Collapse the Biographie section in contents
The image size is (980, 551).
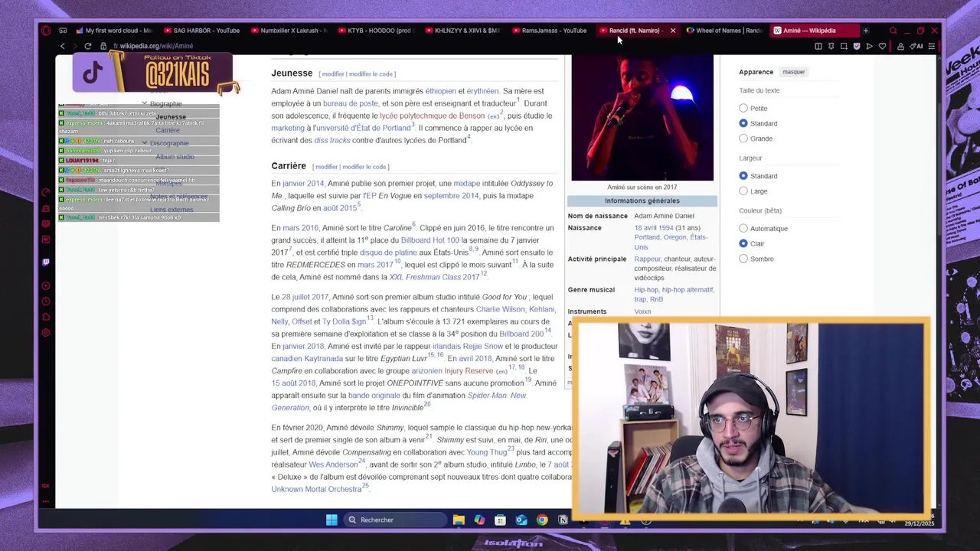click(x=144, y=103)
